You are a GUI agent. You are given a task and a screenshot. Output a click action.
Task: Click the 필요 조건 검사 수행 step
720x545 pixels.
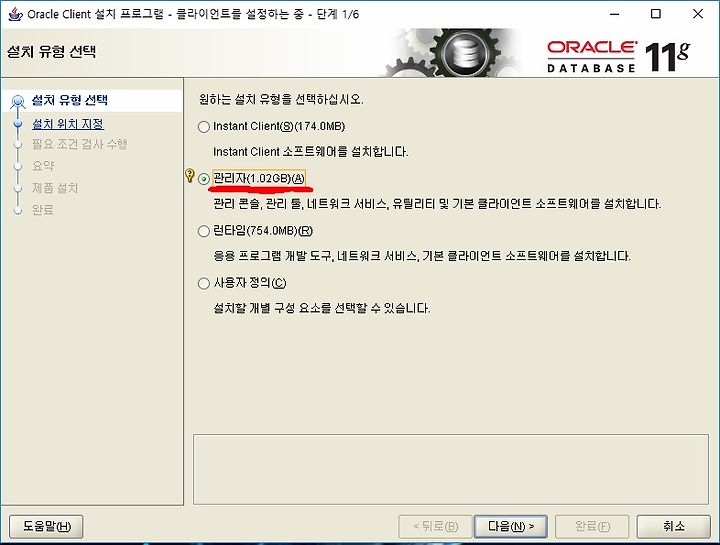[79, 144]
